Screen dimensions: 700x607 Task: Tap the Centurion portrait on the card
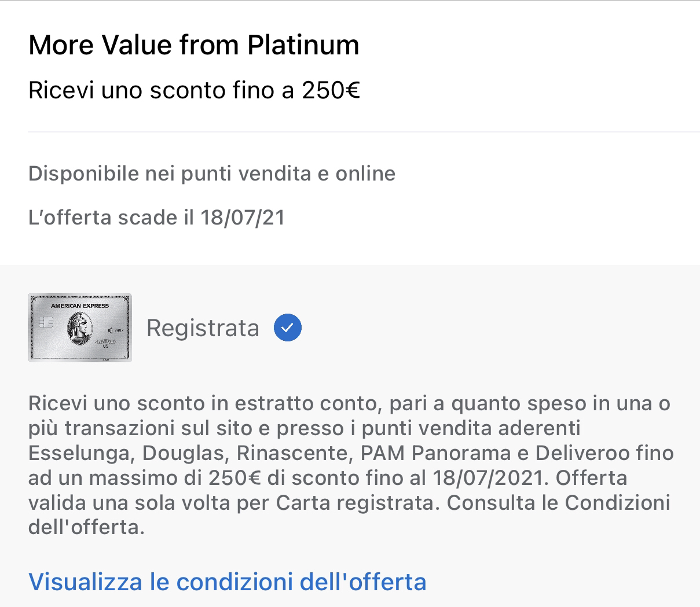[x=80, y=329]
